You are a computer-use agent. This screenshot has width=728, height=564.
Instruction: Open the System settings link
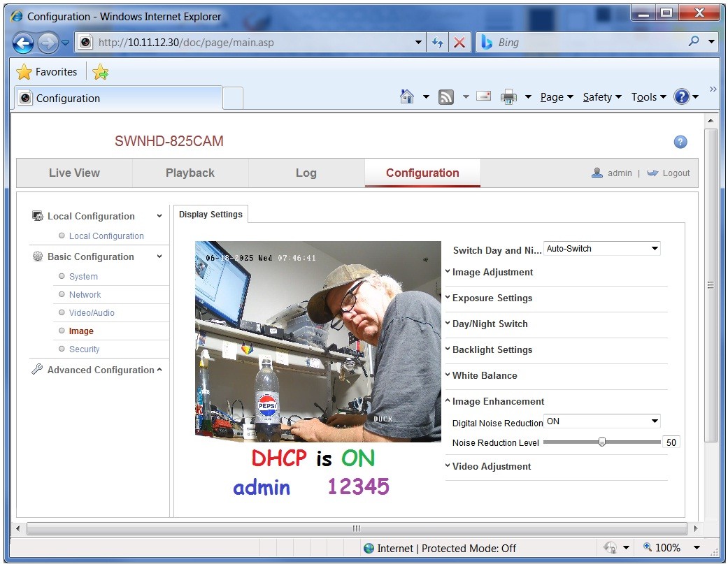click(x=83, y=277)
